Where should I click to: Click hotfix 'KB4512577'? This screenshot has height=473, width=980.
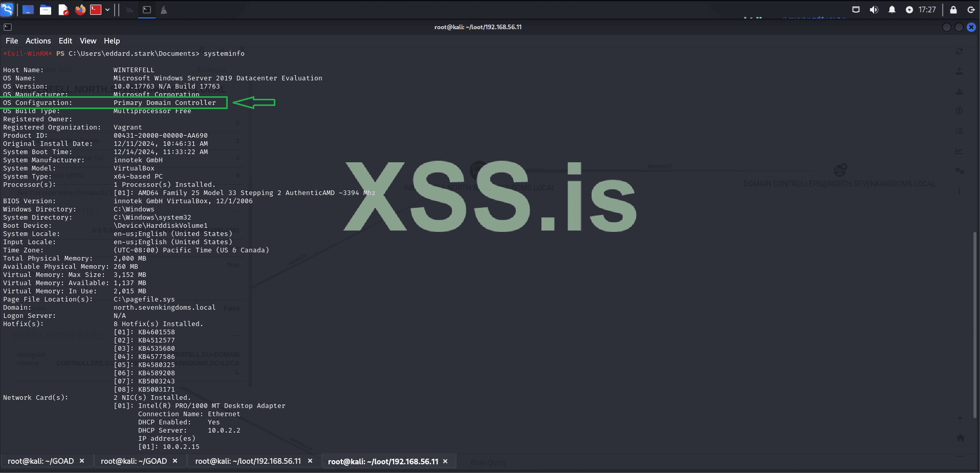(157, 340)
